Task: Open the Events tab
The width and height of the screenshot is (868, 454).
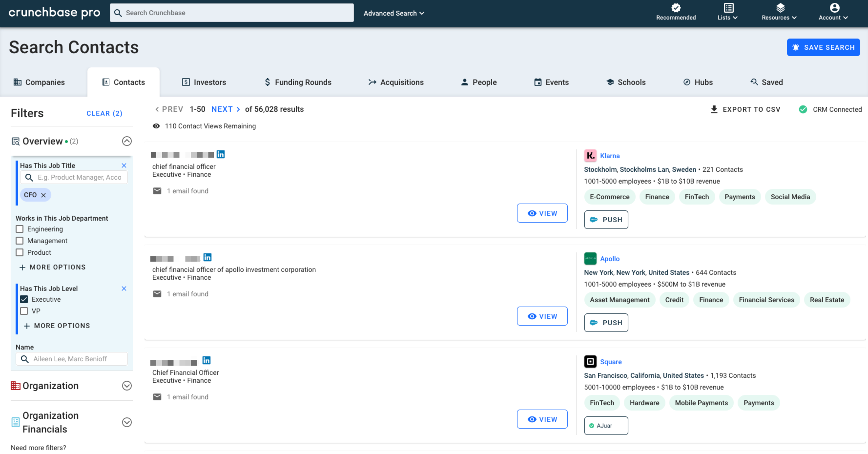Action: click(551, 82)
